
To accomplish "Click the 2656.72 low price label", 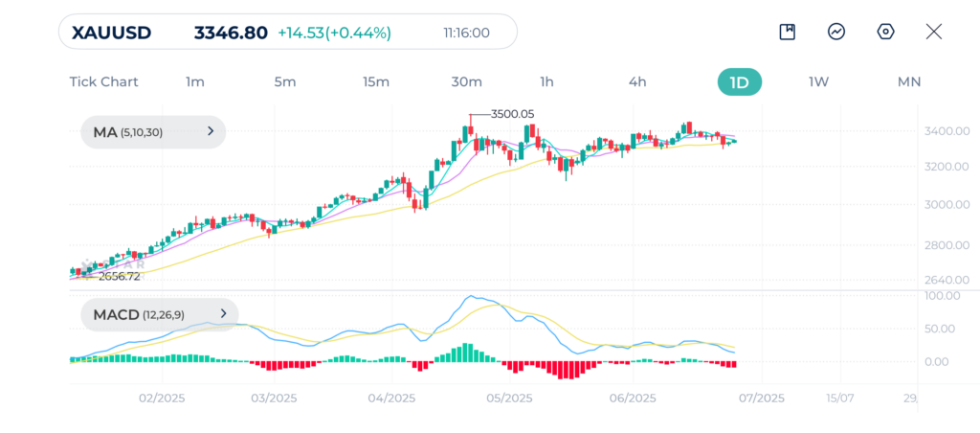I will [119, 276].
